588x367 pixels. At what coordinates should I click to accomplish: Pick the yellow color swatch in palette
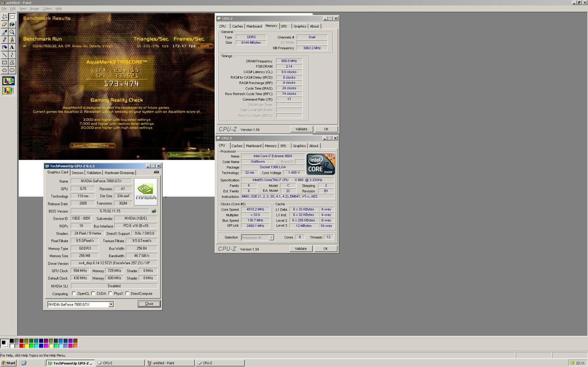coord(26,346)
